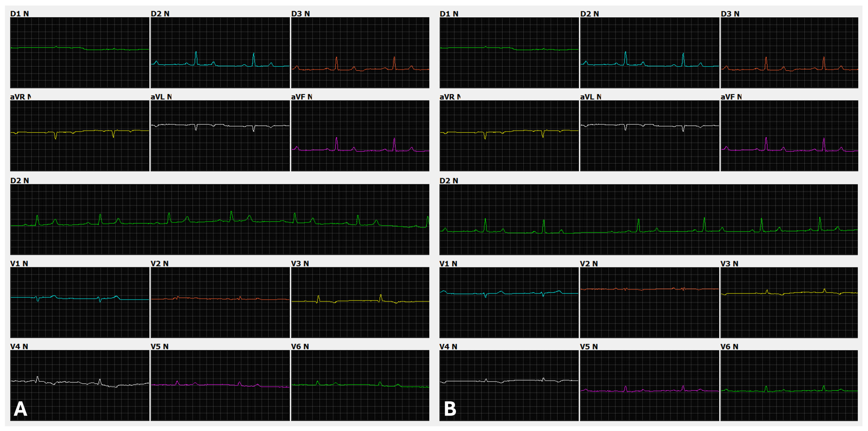This screenshot has height=431, width=868.
Task: Select the V1 lead trace in panel A
Action: (79, 303)
